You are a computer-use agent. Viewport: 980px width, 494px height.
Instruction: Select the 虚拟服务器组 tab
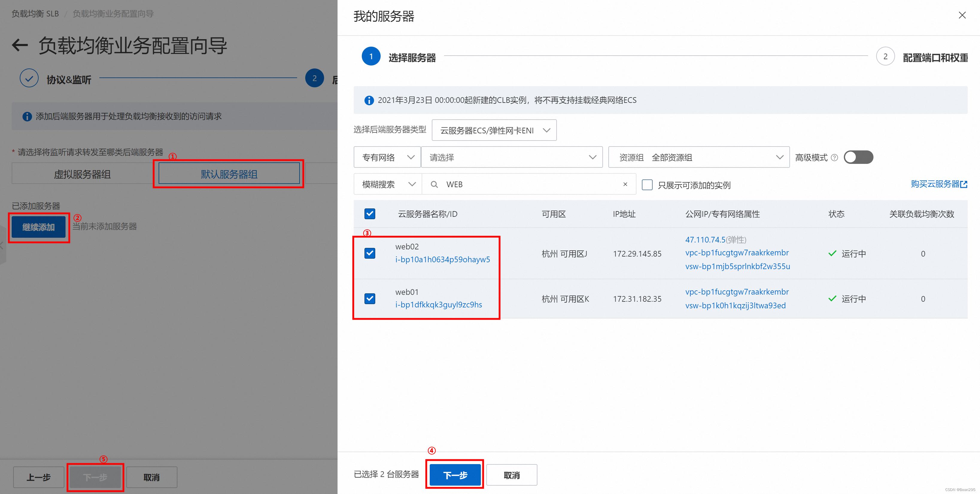[x=82, y=174]
